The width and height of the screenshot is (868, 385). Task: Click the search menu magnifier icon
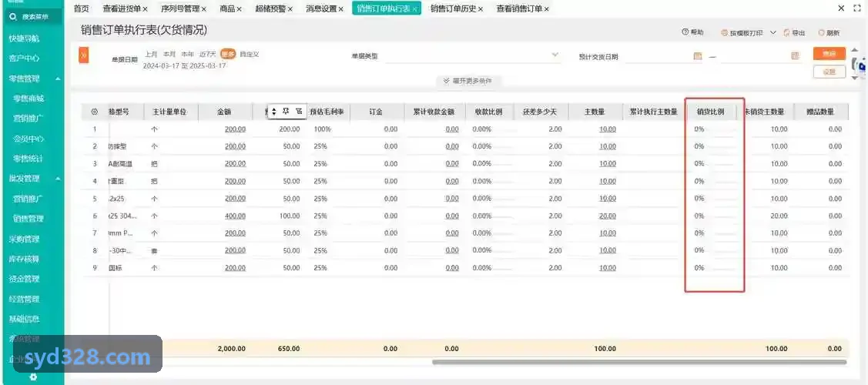[x=13, y=17]
